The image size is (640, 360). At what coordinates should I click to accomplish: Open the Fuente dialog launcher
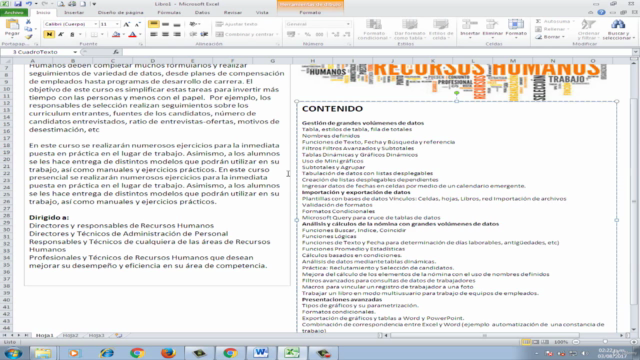point(140,44)
